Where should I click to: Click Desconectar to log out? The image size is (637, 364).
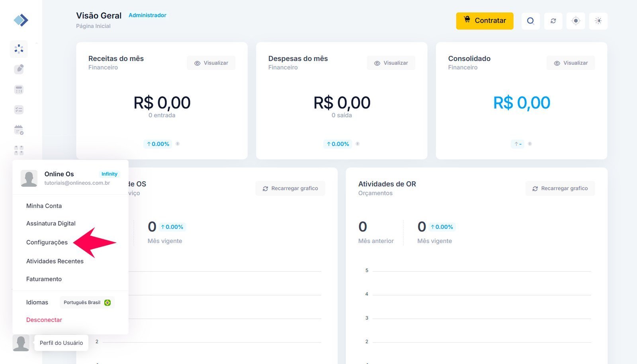coord(44,320)
